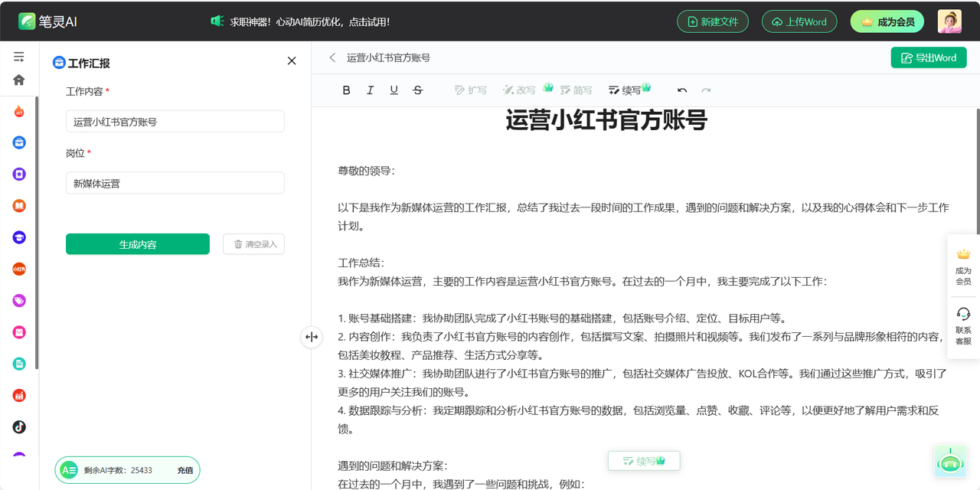
Task: Undo the last edit
Action: [x=682, y=90]
